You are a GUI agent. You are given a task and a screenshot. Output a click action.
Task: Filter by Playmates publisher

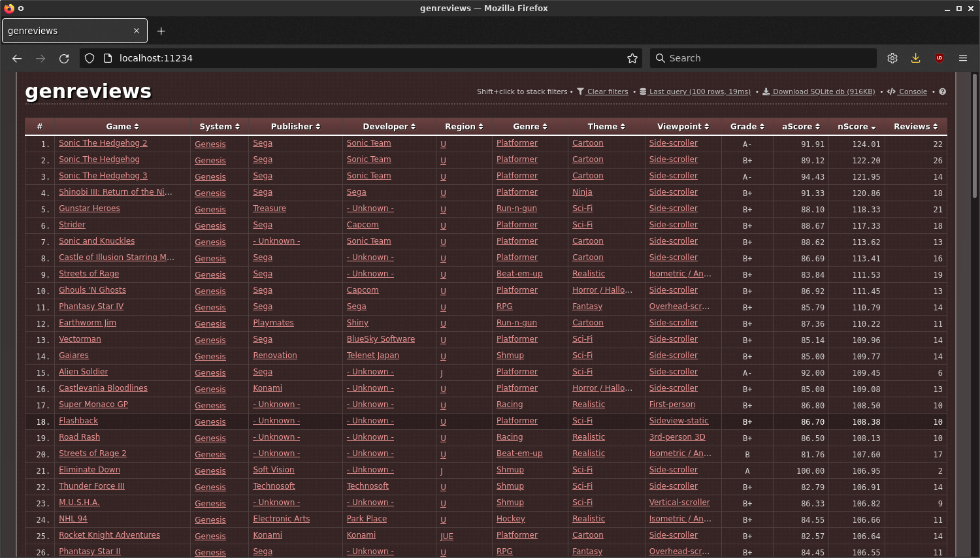274,323
